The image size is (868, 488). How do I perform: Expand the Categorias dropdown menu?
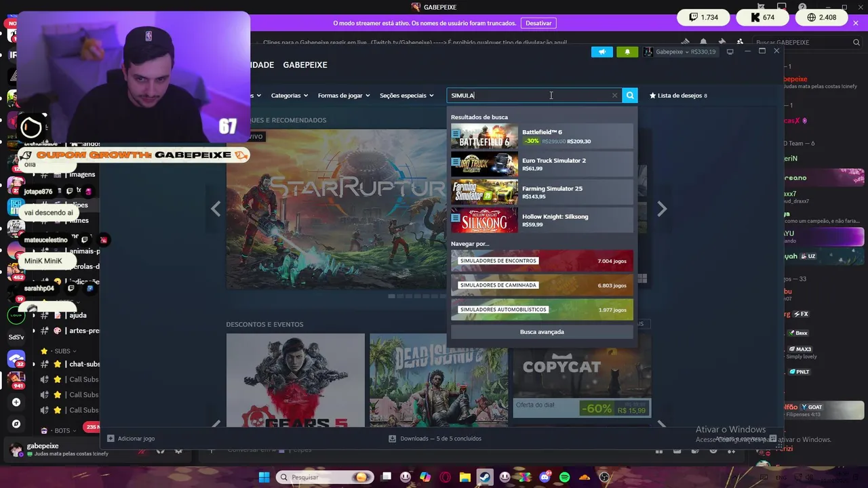coord(290,96)
